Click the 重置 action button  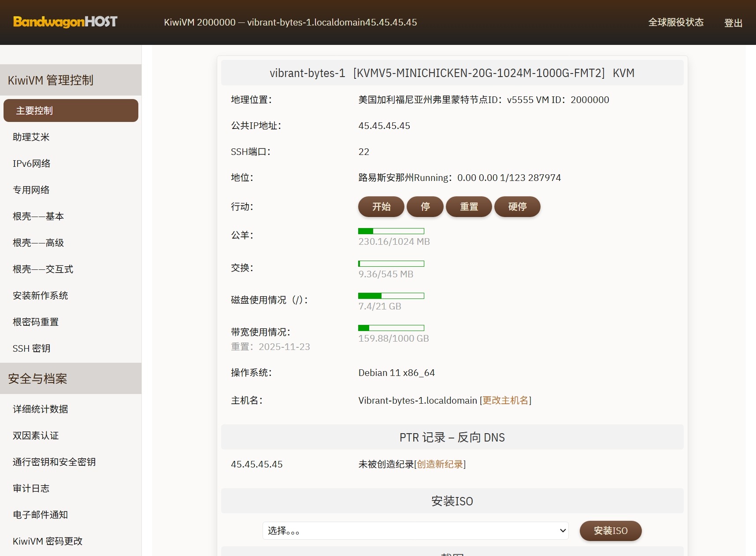[x=469, y=207]
